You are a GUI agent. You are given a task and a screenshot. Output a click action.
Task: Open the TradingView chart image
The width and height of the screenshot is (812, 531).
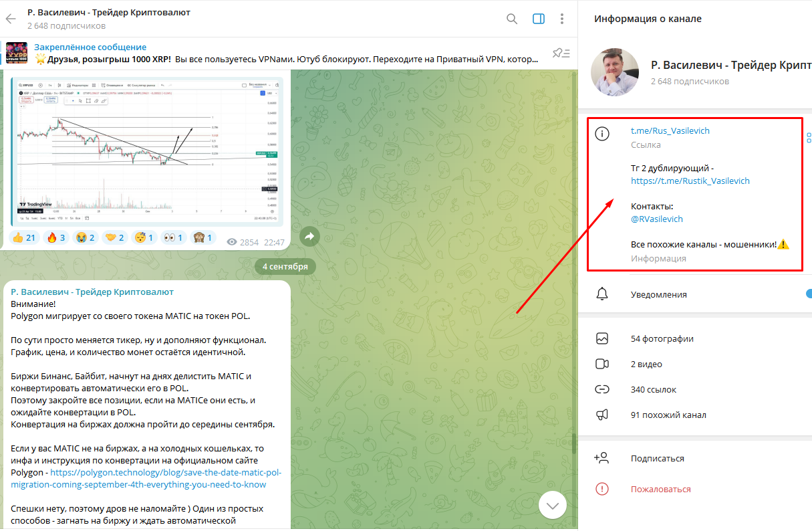[x=147, y=151]
